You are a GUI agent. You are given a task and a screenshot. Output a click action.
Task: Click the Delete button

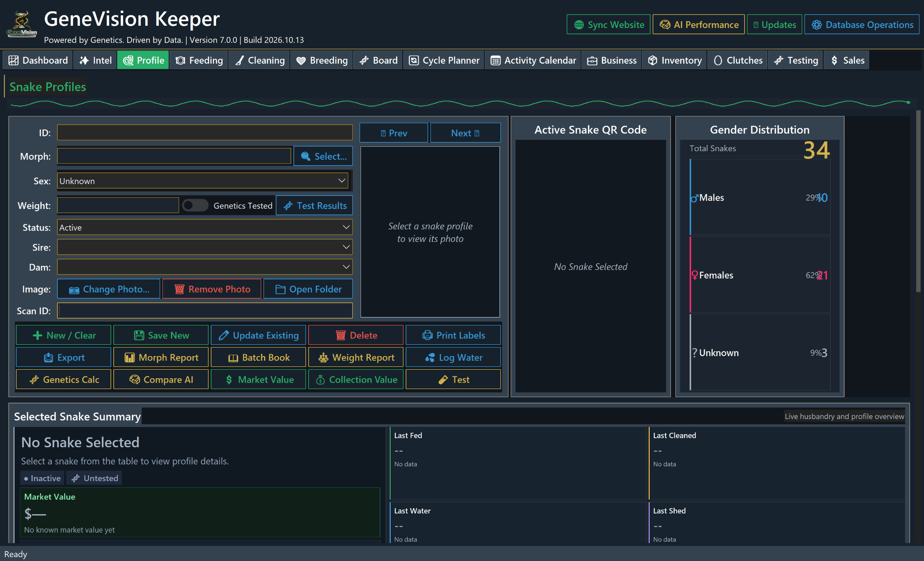(356, 335)
